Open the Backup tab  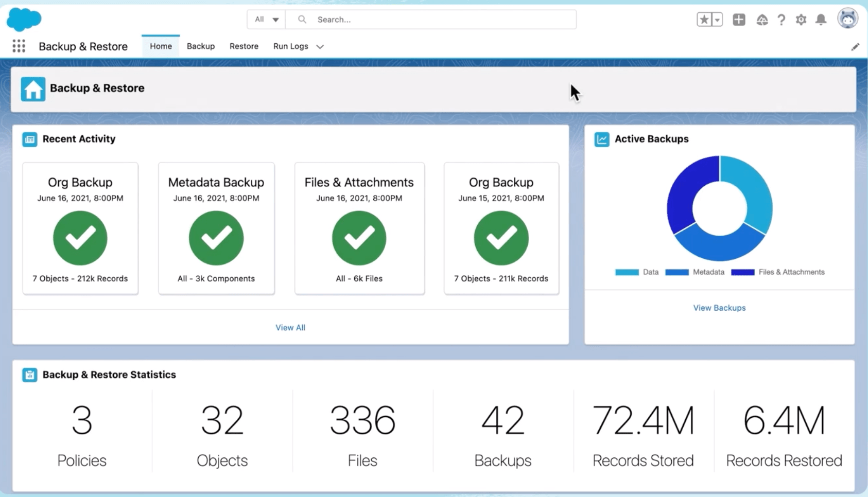201,46
